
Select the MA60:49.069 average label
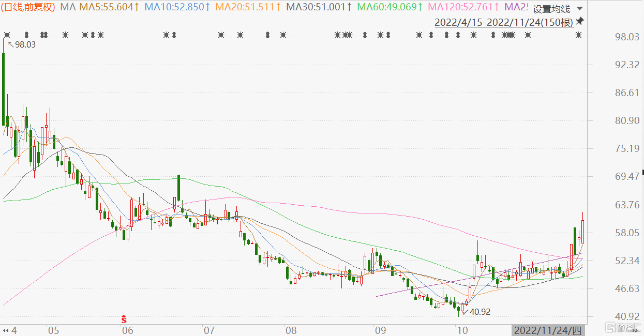(x=390, y=7)
